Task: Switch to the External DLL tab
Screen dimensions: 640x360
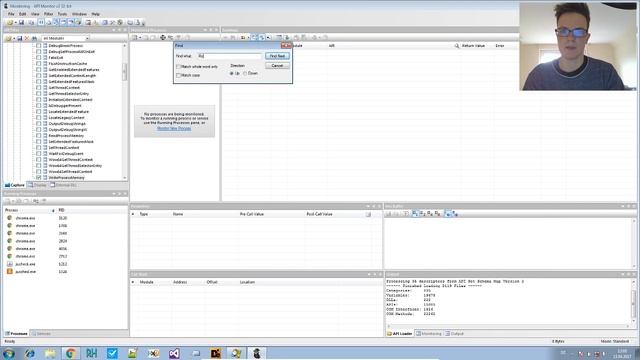Action: [x=64, y=185]
